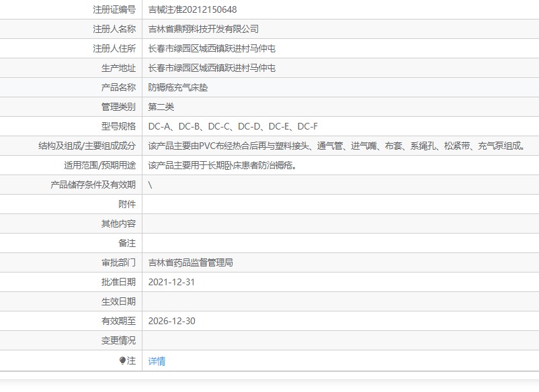Viewport: 539px width, 392px height.
Task: Open the 详情 link in the 注 row
Action: click(157, 361)
